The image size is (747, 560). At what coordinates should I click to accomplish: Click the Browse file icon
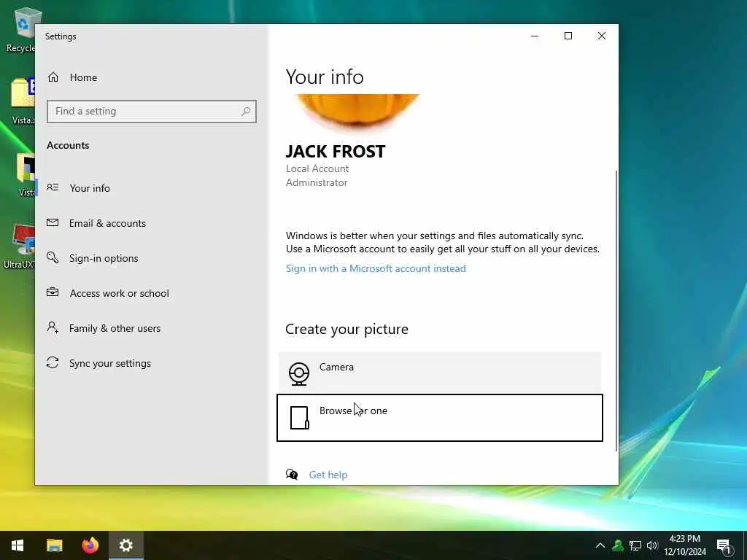[300, 418]
